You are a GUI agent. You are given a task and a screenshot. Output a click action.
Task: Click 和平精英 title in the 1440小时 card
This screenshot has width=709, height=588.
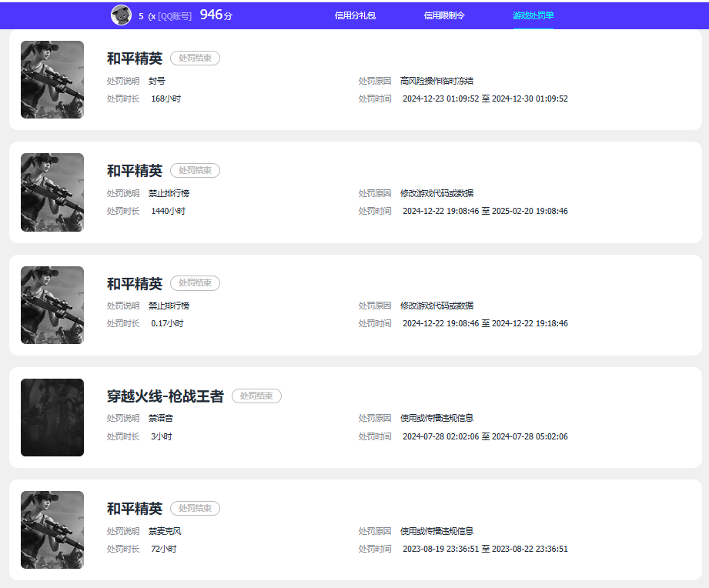134,171
